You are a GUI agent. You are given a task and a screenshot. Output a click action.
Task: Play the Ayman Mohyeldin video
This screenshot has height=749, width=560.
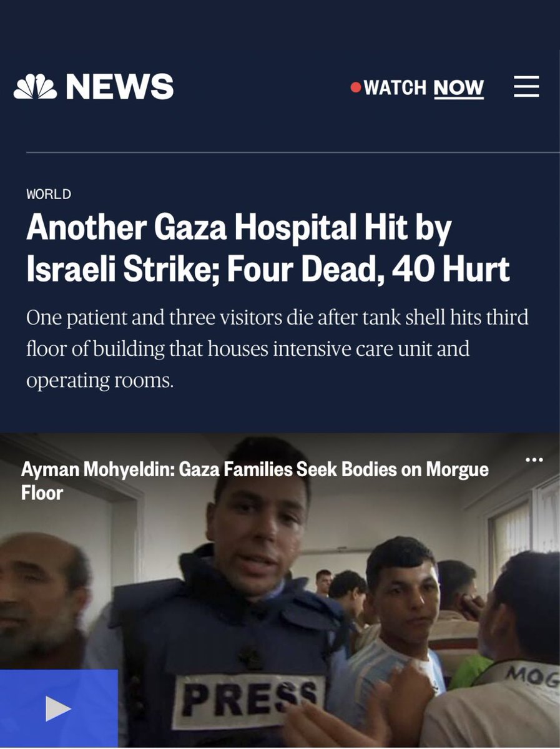[x=59, y=709]
